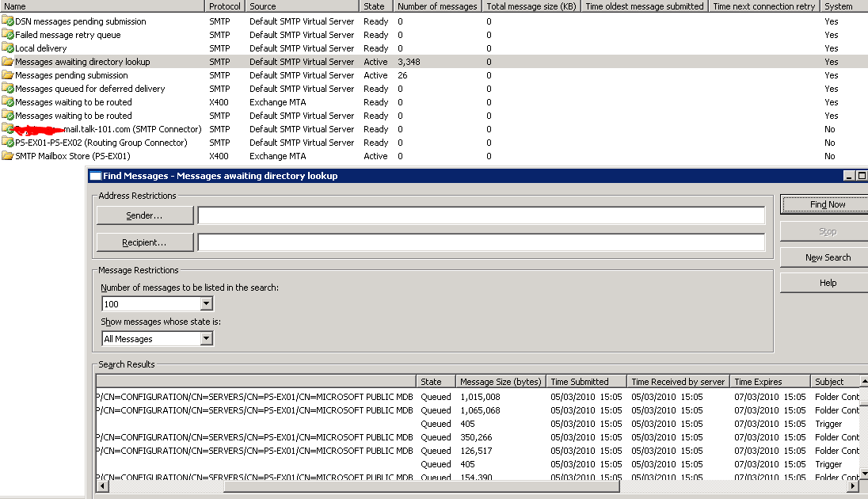This screenshot has width=868, height=499.
Task: Select the result row with size 126,517
Action: pyautogui.click(x=478, y=450)
